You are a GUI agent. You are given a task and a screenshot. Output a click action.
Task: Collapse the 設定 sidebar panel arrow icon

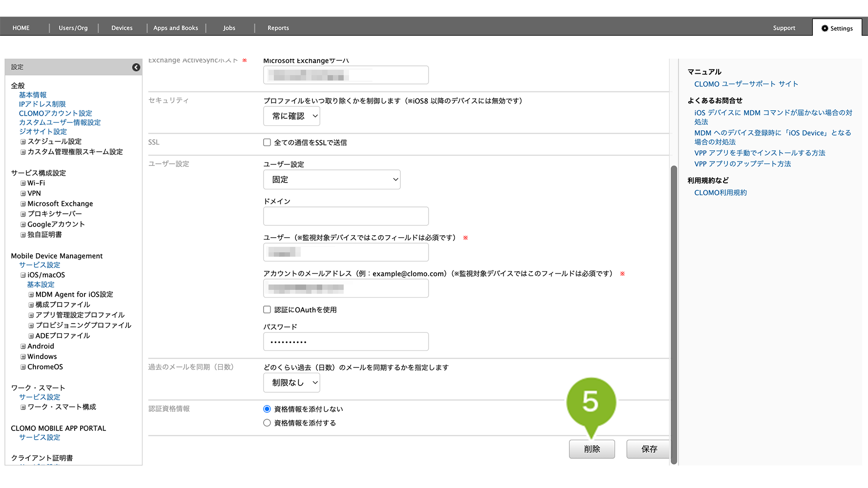tap(136, 67)
